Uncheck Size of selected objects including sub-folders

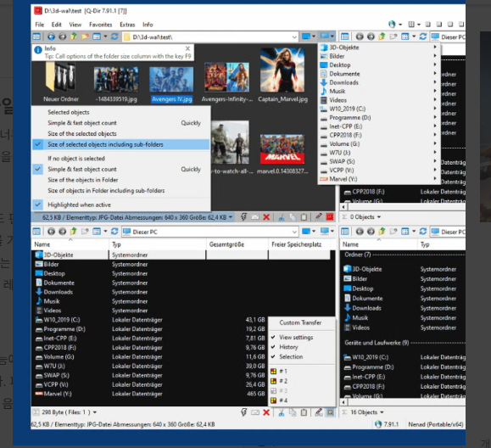pyautogui.click(x=121, y=144)
